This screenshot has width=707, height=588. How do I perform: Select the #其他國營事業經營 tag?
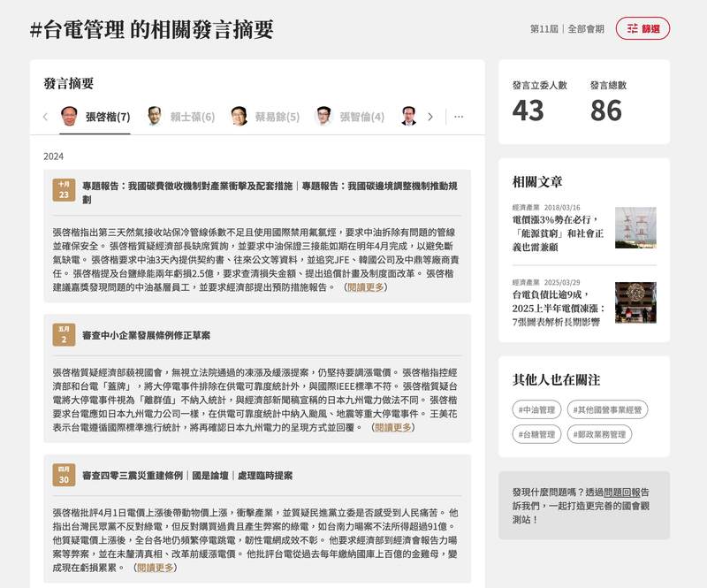point(607,409)
